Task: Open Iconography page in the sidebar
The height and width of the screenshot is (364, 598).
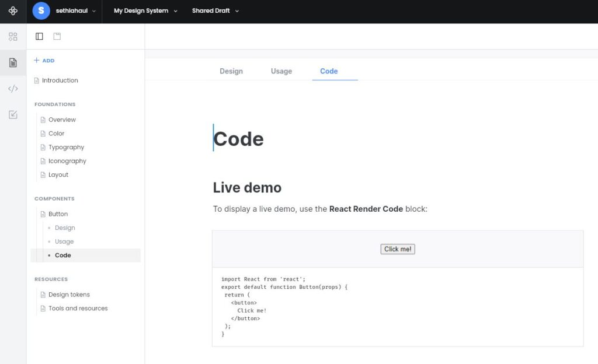Action: [67, 161]
